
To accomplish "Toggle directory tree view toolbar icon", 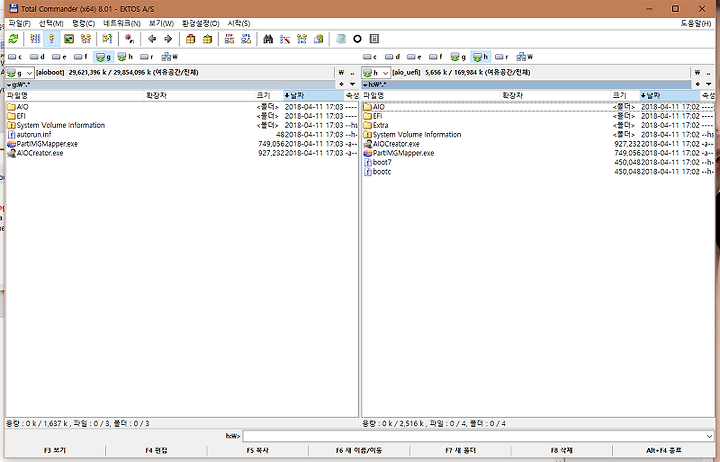I will point(85,39).
